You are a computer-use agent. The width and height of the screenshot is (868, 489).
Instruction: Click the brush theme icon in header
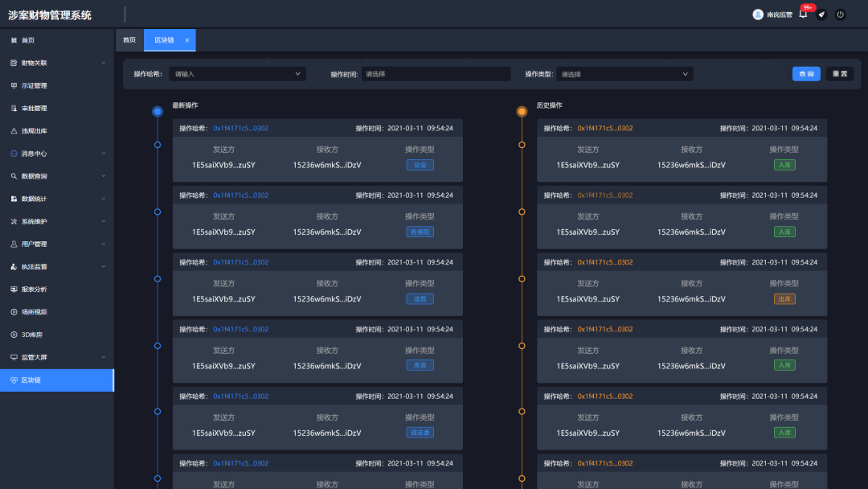[821, 14]
